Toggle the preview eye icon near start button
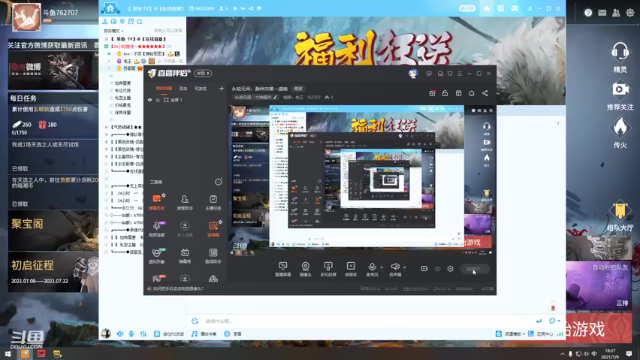 [438, 269]
